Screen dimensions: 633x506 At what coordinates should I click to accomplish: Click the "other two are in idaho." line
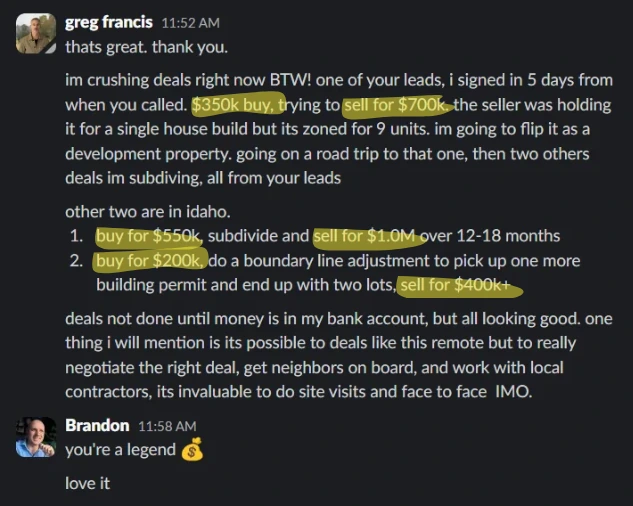point(148,212)
